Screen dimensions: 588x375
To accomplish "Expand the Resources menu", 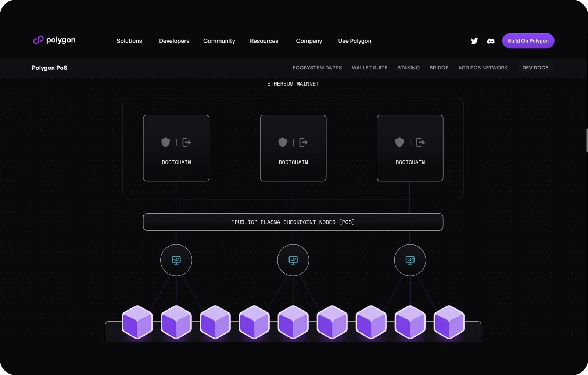I will point(264,41).
